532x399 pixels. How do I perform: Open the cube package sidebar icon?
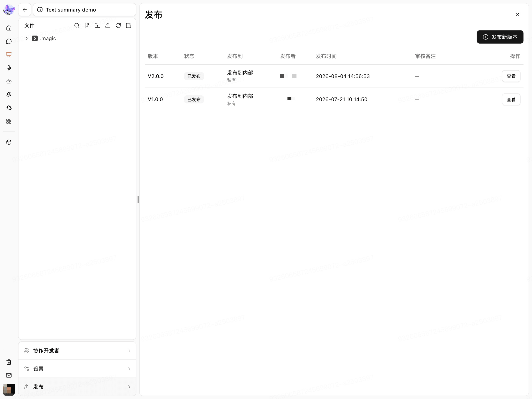pos(9,142)
